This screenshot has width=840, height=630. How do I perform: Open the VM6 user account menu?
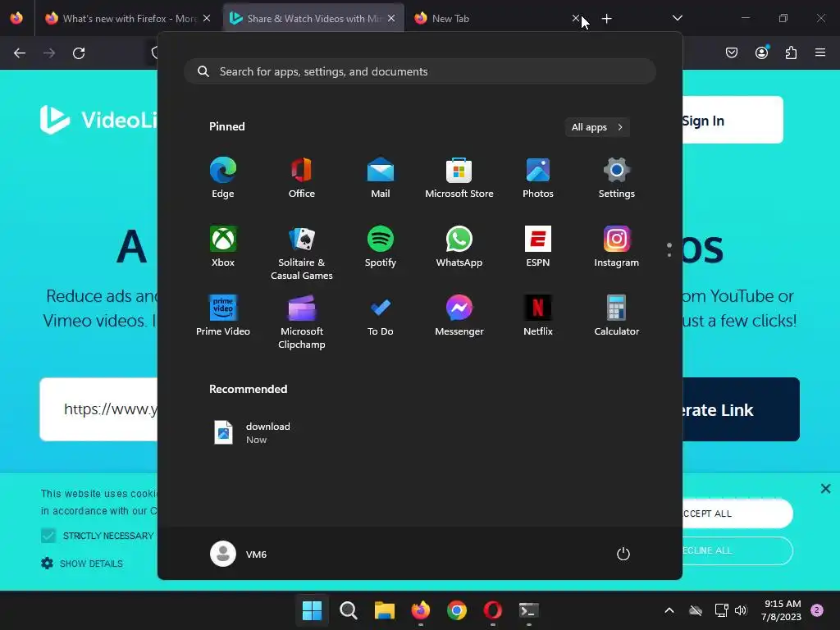click(239, 554)
